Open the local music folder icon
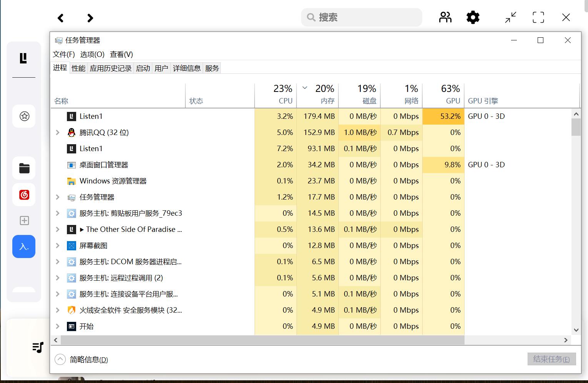Viewport: 588px width, 383px height. point(24,168)
